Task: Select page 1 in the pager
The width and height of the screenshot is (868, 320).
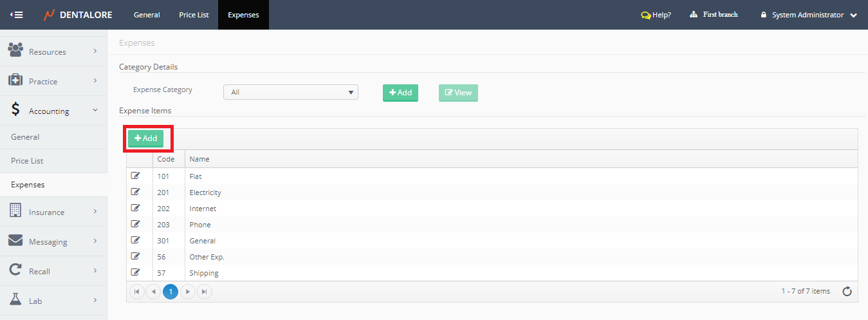Action: click(171, 292)
